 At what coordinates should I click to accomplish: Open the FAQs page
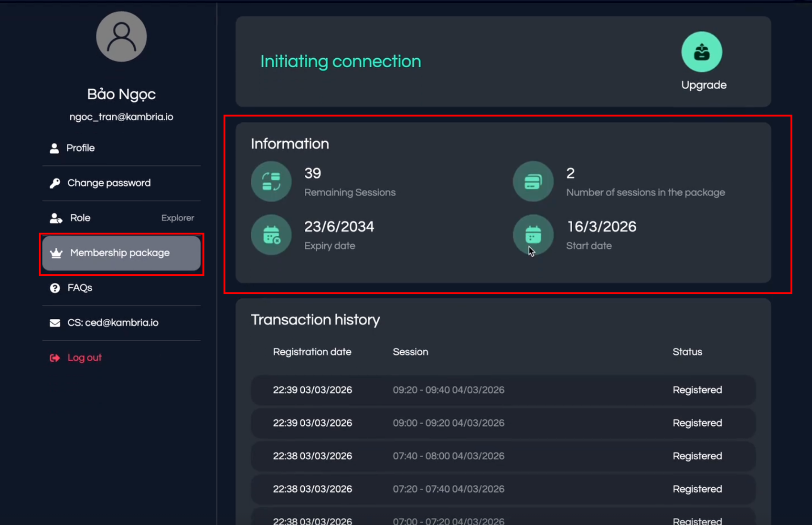click(x=80, y=288)
